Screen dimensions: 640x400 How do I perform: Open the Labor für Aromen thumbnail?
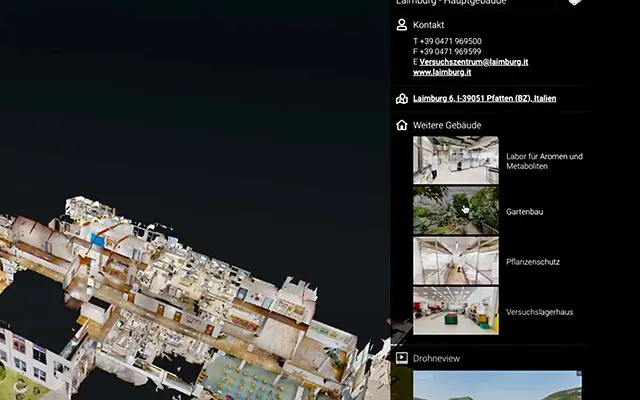456,160
